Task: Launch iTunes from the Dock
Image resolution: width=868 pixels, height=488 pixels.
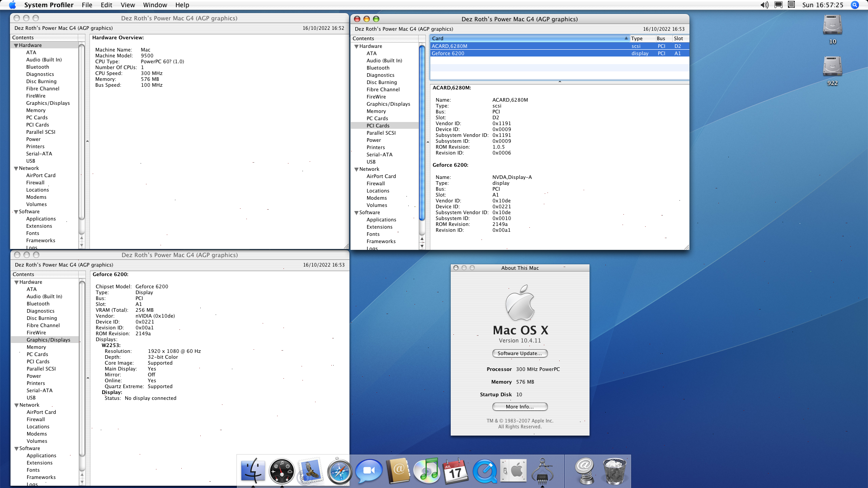Action: pyautogui.click(x=427, y=471)
